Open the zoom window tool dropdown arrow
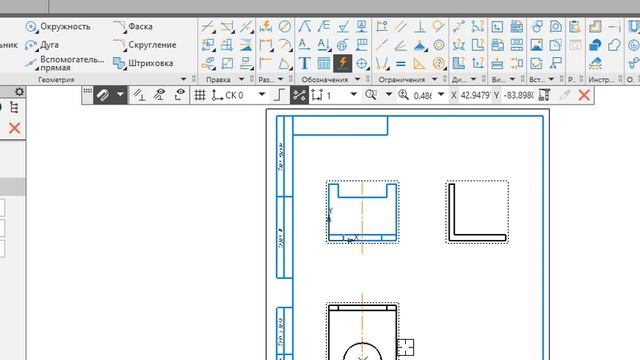Image resolution: width=640 pixels, height=360 pixels. pyautogui.click(x=389, y=95)
